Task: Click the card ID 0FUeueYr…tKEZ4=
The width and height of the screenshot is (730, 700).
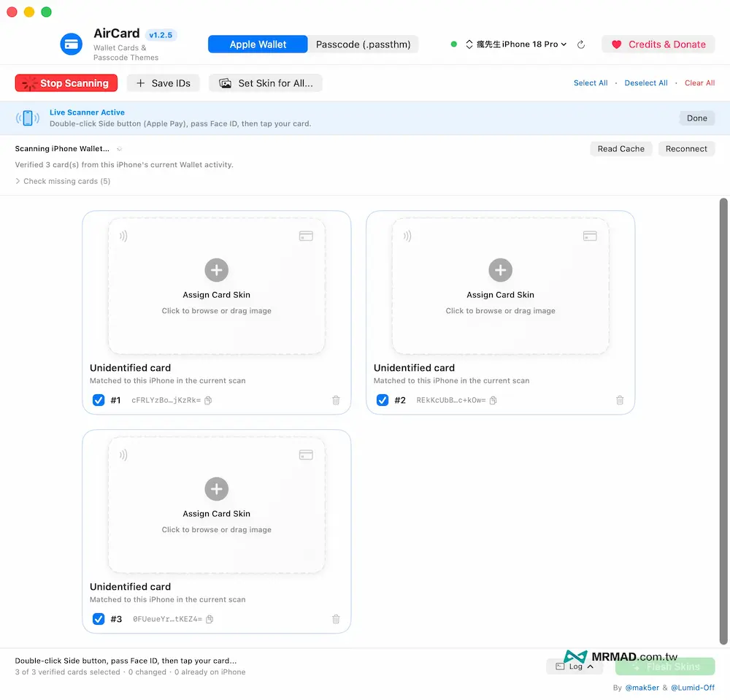Action: click(168, 619)
